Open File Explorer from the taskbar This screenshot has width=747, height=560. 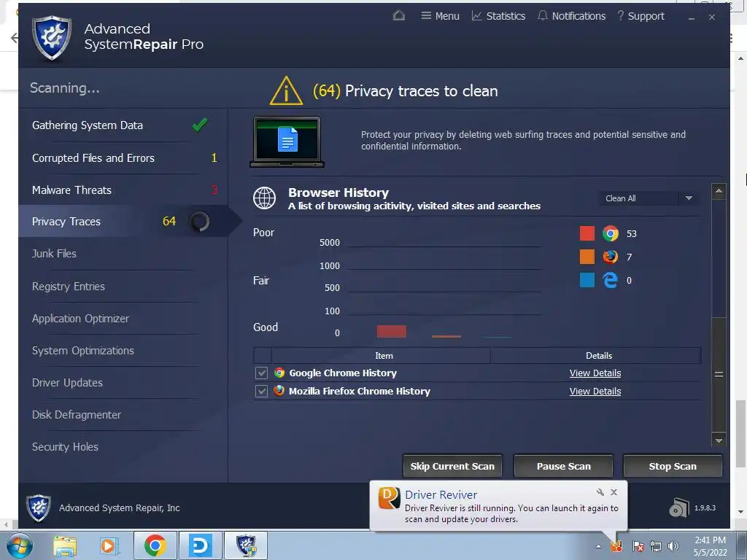[x=65, y=545]
